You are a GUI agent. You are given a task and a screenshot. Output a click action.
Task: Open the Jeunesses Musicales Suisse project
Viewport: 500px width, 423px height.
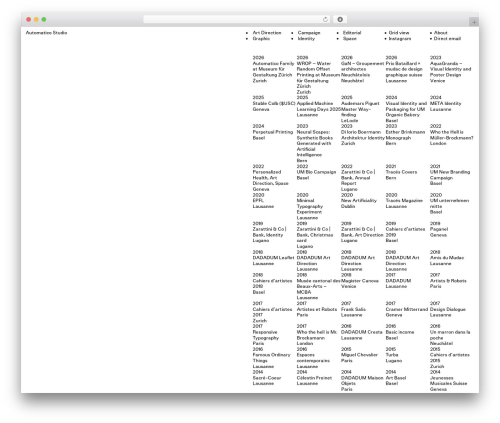(x=448, y=381)
